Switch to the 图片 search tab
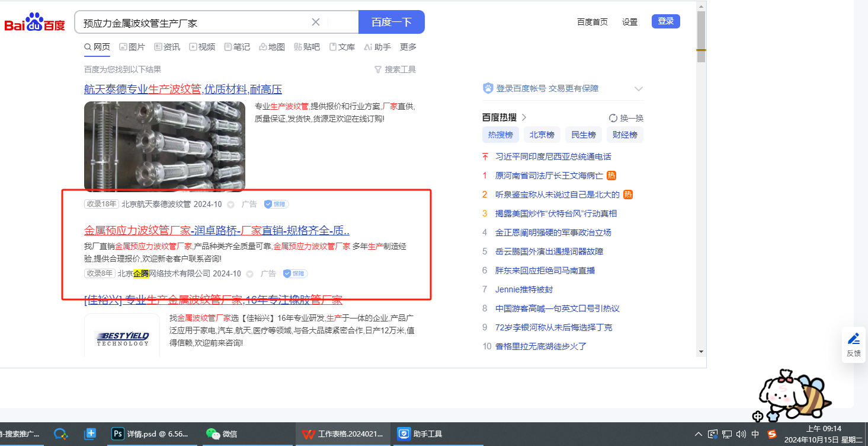This screenshot has width=868, height=446. coord(132,47)
